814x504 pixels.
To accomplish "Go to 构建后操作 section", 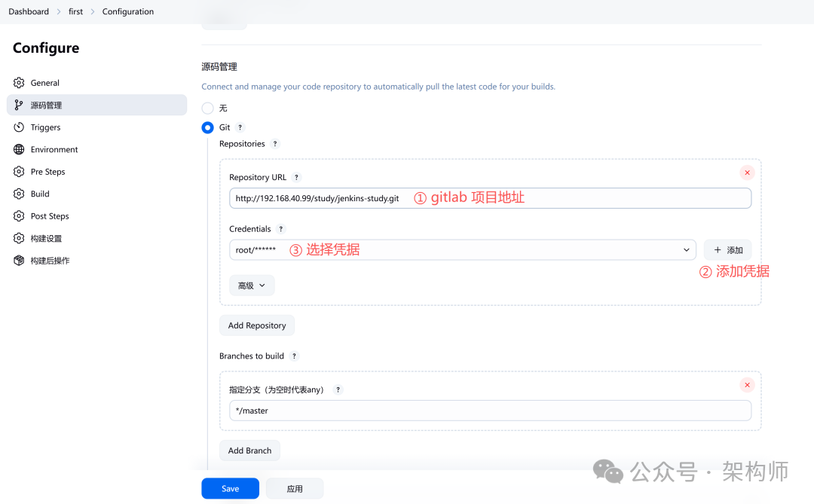I will [x=96, y=261].
